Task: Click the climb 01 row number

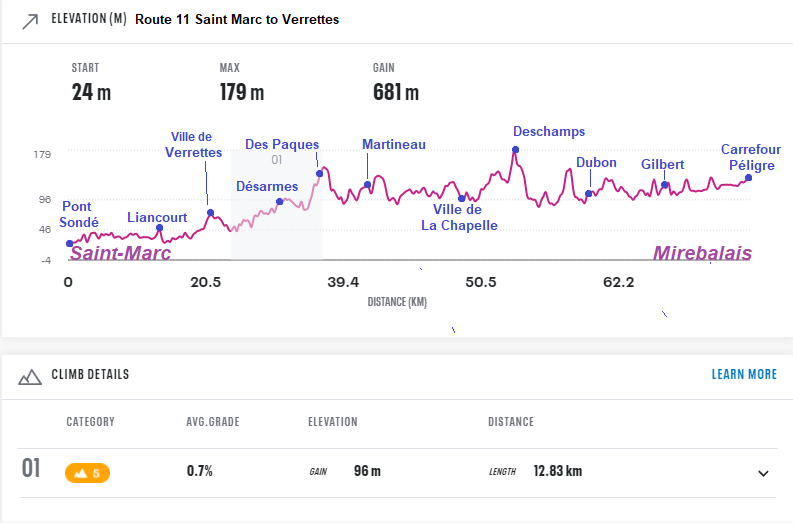Action: (31, 468)
